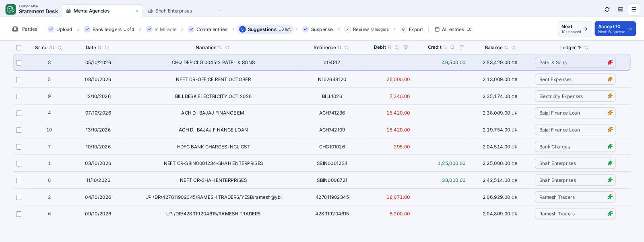Viewport: 644px width, 242px height.
Task: Click the refresh sync icon
Action: point(607,9)
